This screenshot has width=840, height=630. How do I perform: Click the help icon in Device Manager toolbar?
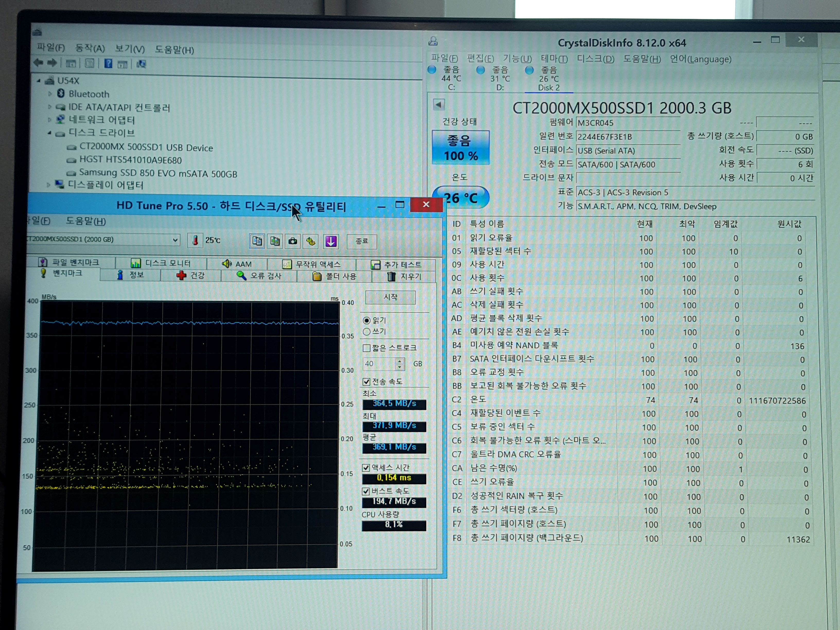point(108,63)
